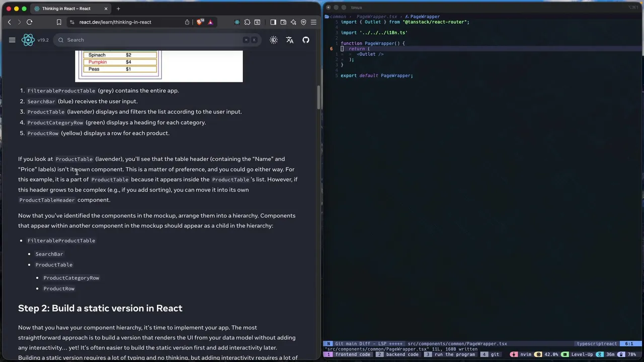Viewport: 644px width, 362px height.
Task: Open React Developer Tools extension icon
Action: [x=237, y=22]
